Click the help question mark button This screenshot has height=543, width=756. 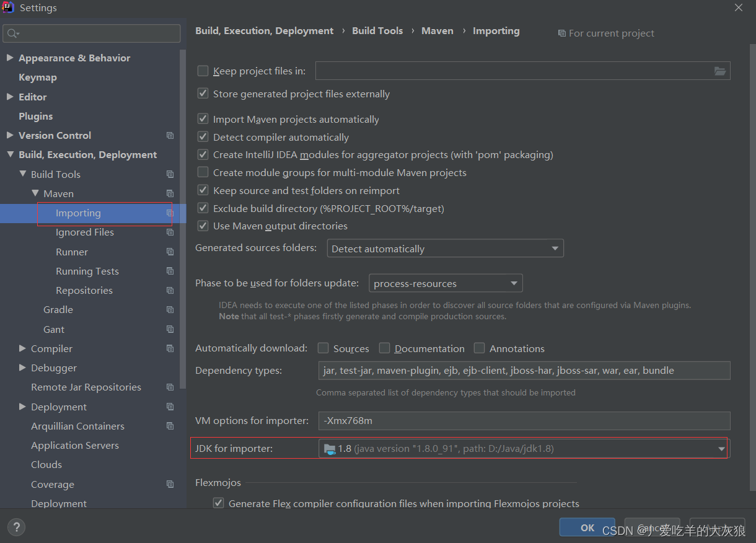coord(16,528)
